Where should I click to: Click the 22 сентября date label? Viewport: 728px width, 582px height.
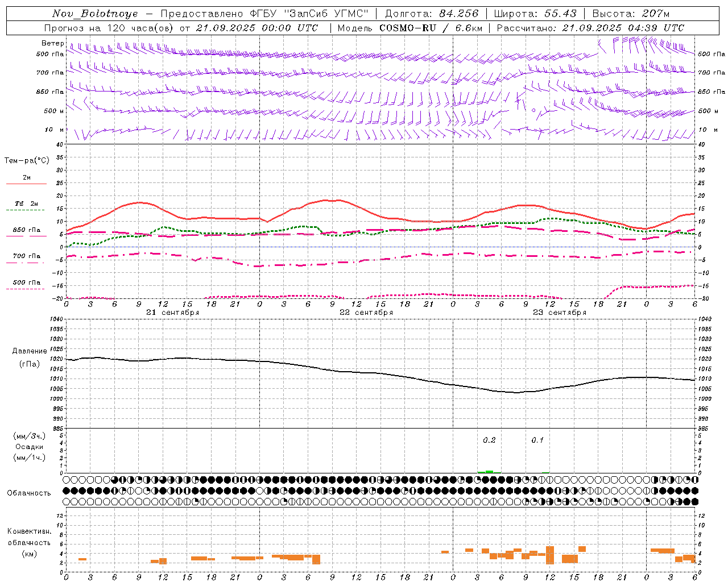point(366,313)
